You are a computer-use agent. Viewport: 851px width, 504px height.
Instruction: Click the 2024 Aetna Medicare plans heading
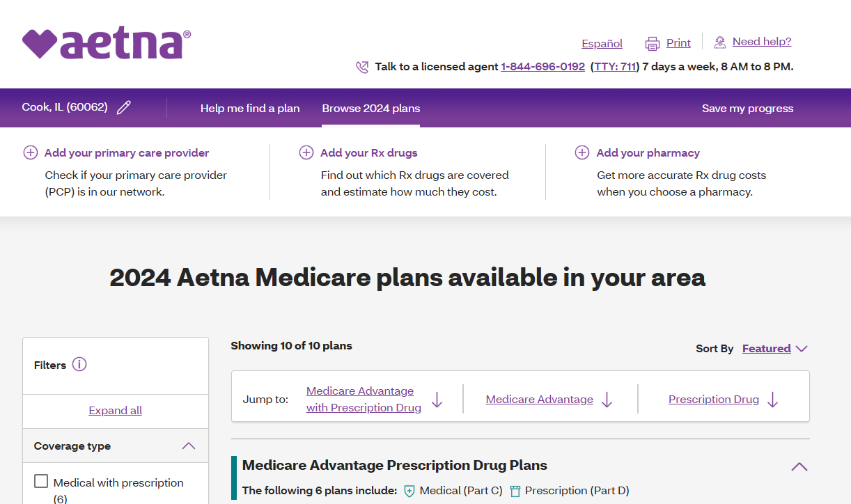(x=407, y=278)
